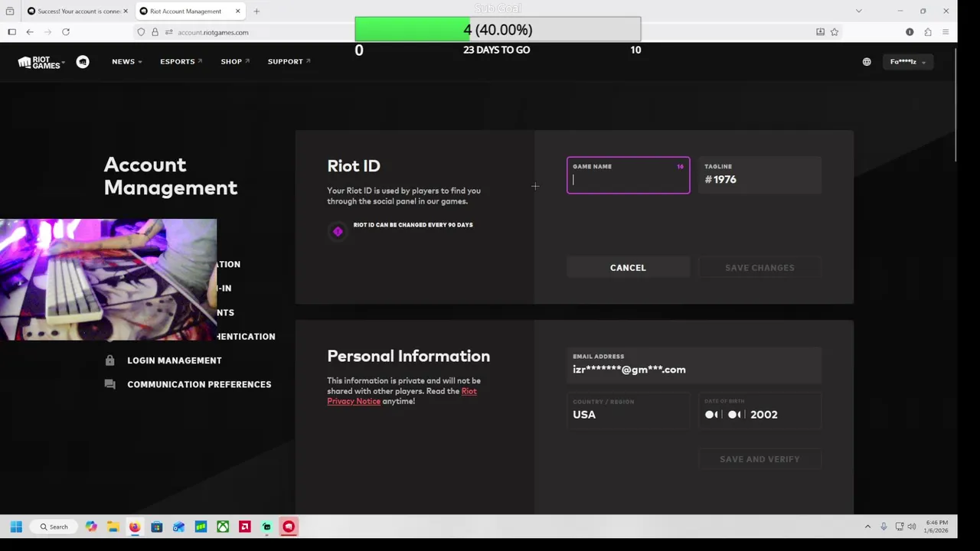Open the round Riot icon beside the logo

pos(83,62)
